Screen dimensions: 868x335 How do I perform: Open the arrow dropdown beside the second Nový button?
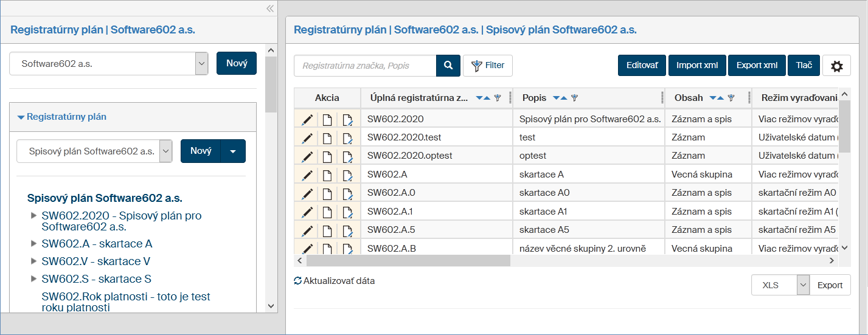point(234,151)
